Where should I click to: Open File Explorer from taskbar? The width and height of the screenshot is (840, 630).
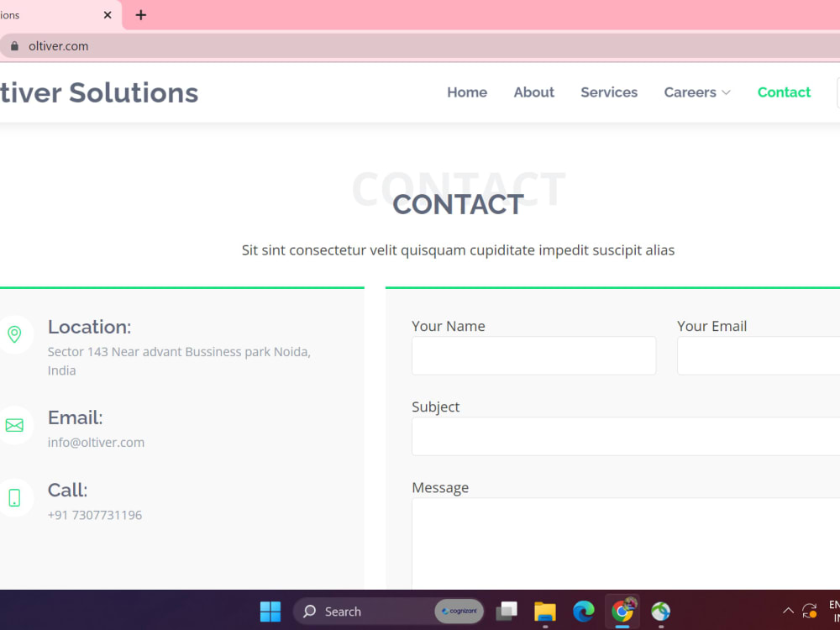point(545,612)
